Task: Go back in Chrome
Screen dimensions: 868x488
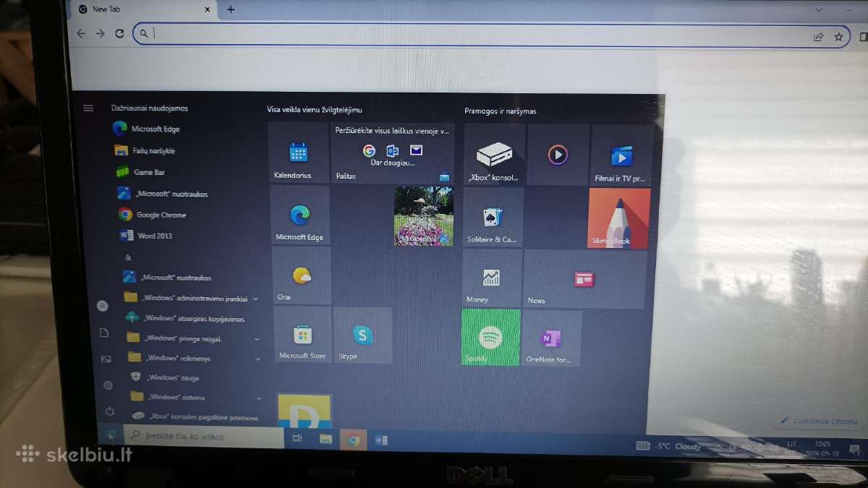Action: [80, 33]
